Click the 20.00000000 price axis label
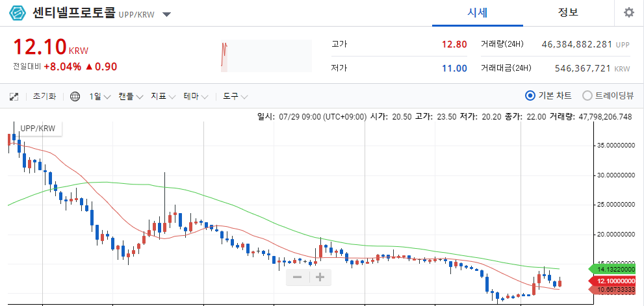The width and height of the screenshot is (644, 306). pyautogui.click(x=615, y=235)
